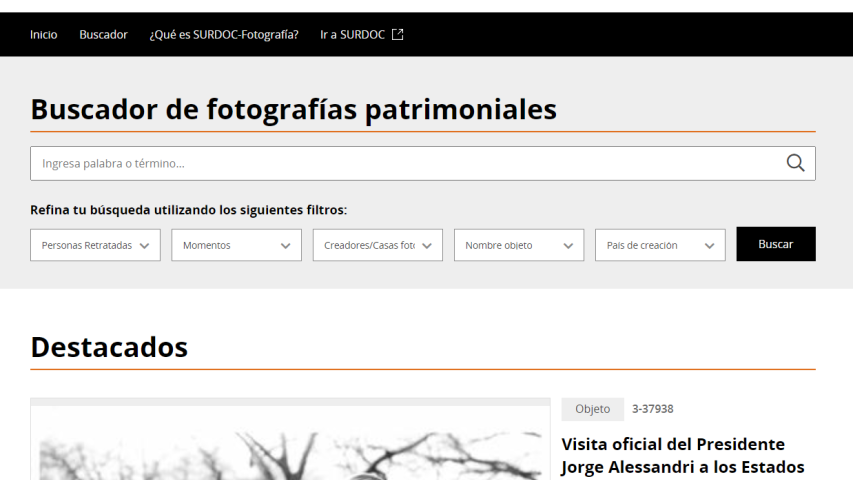Click the external link icon beside SURDOC

click(x=398, y=35)
